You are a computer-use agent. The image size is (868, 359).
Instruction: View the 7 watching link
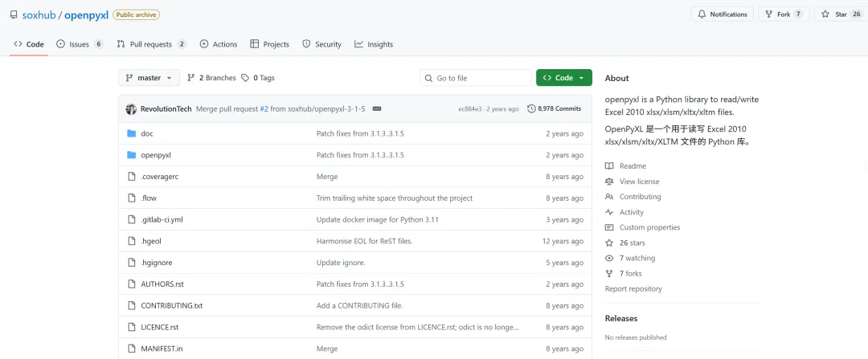[630, 259]
